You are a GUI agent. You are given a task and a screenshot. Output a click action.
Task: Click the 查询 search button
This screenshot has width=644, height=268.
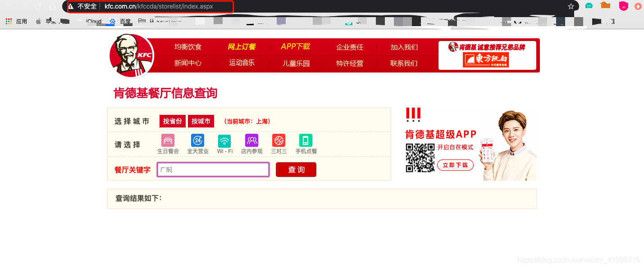click(296, 169)
